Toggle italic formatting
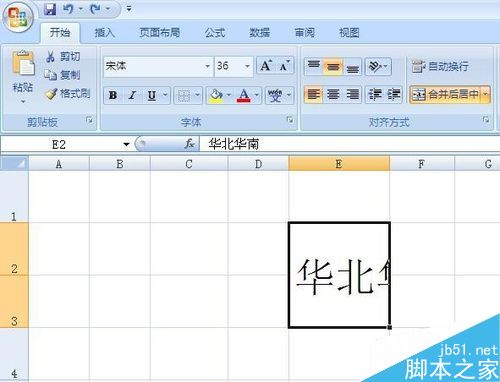This screenshot has height=382, width=500. pyautogui.click(x=132, y=95)
